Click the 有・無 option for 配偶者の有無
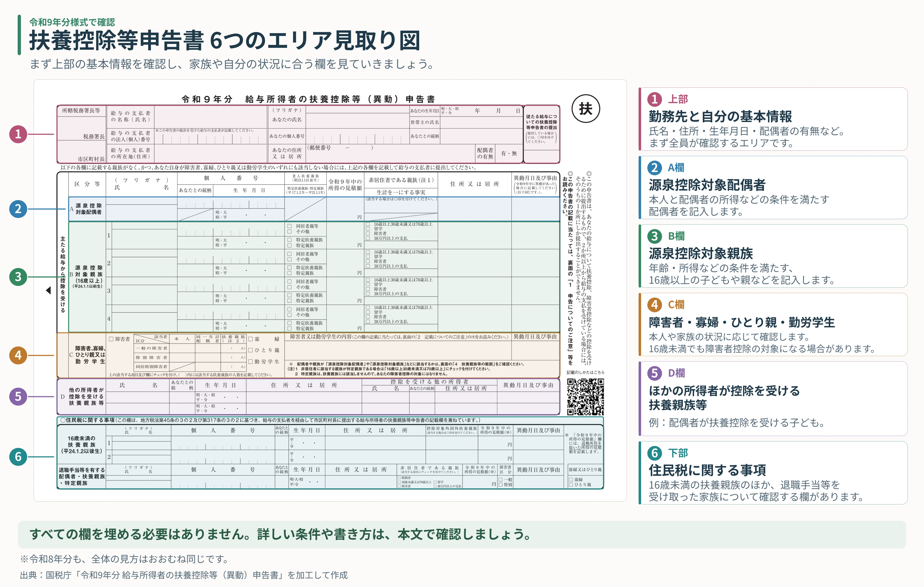Viewport: 924px width, 587px height. 509,154
